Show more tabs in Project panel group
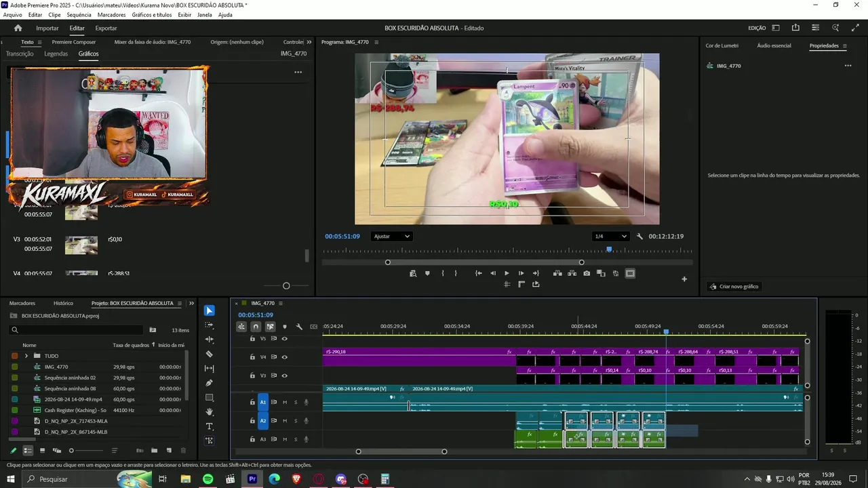 191,303
